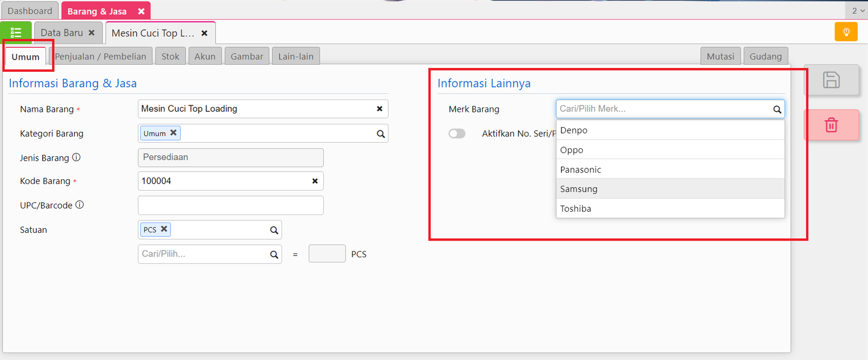Remove the Umum category tag
The width and height of the screenshot is (868, 360).
click(173, 132)
